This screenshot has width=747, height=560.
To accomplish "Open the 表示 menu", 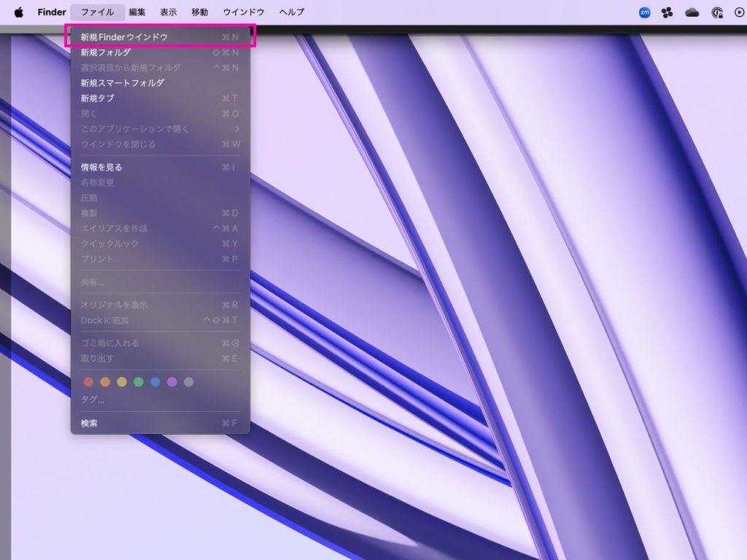I will coord(169,12).
